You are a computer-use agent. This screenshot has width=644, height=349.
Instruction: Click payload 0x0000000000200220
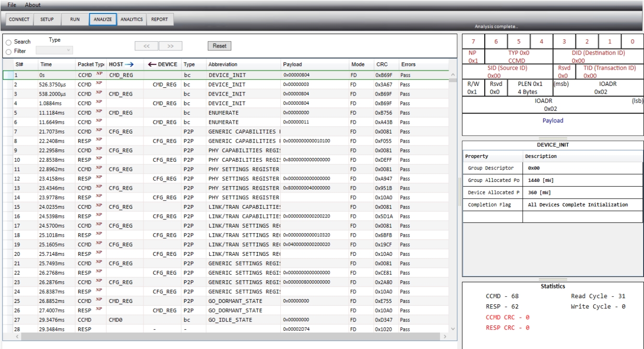pos(307,216)
